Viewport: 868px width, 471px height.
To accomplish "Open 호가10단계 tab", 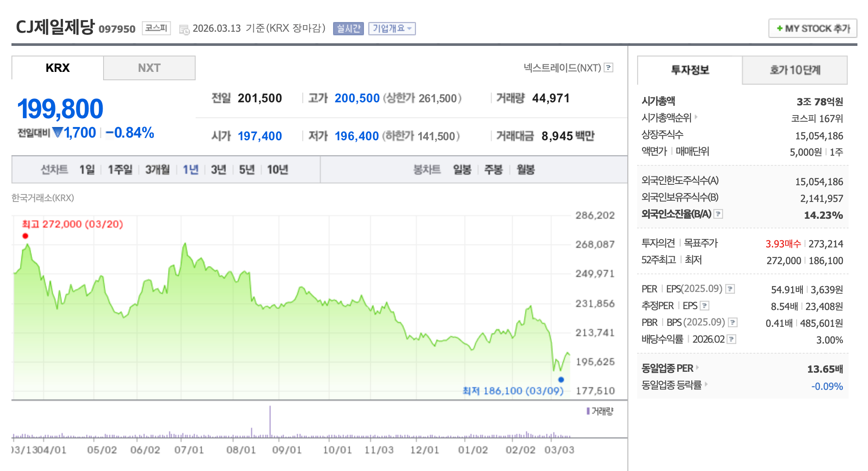I will pyautogui.click(x=795, y=70).
